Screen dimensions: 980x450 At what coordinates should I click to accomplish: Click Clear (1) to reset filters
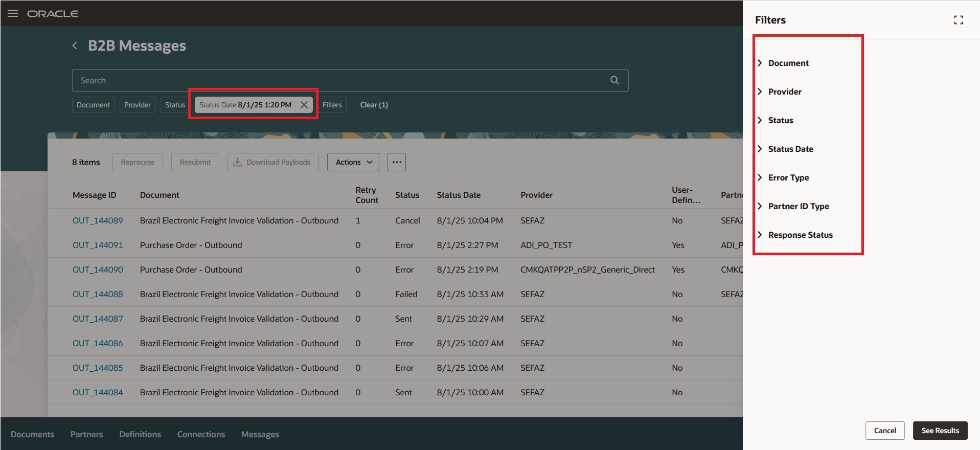point(374,105)
